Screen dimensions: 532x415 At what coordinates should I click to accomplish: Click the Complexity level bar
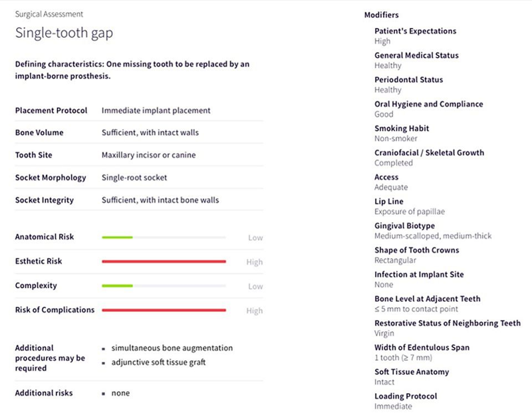tap(117, 286)
